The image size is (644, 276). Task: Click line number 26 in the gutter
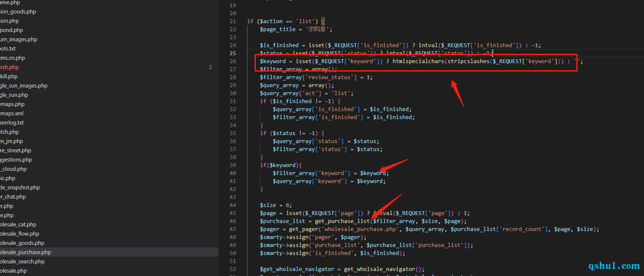tap(233, 61)
